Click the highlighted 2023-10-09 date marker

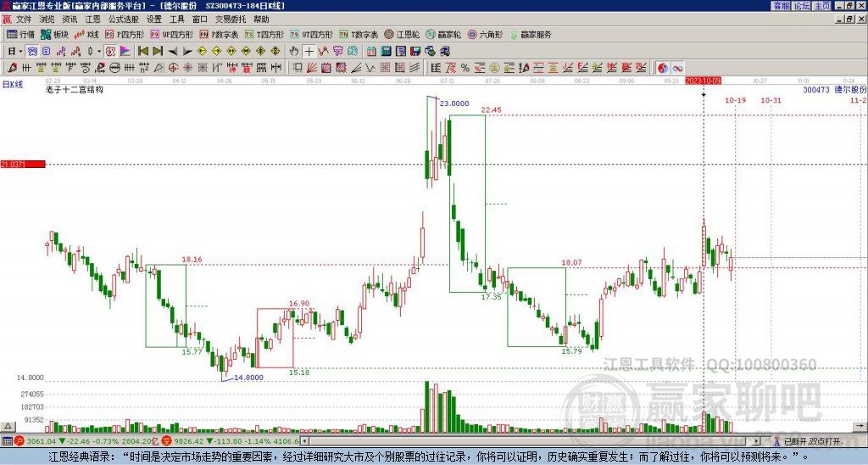(703, 81)
